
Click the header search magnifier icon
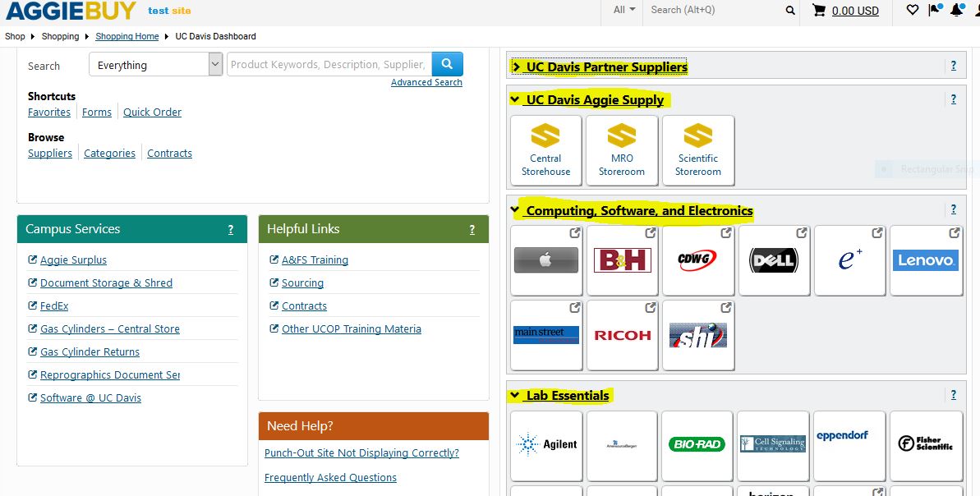790,11
